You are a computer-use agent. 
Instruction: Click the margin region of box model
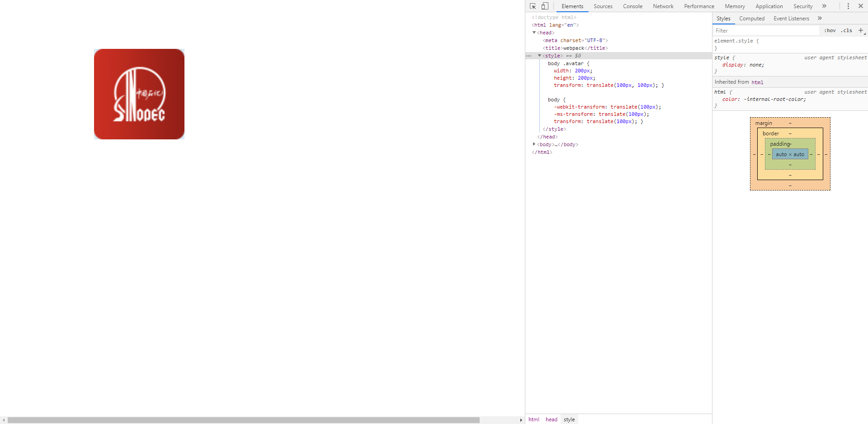click(x=764, y=123)
